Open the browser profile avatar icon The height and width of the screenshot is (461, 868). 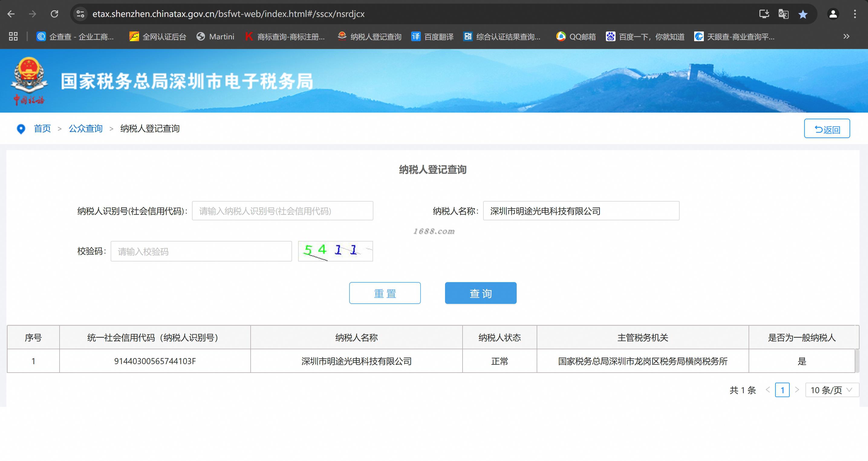point(833,14)
